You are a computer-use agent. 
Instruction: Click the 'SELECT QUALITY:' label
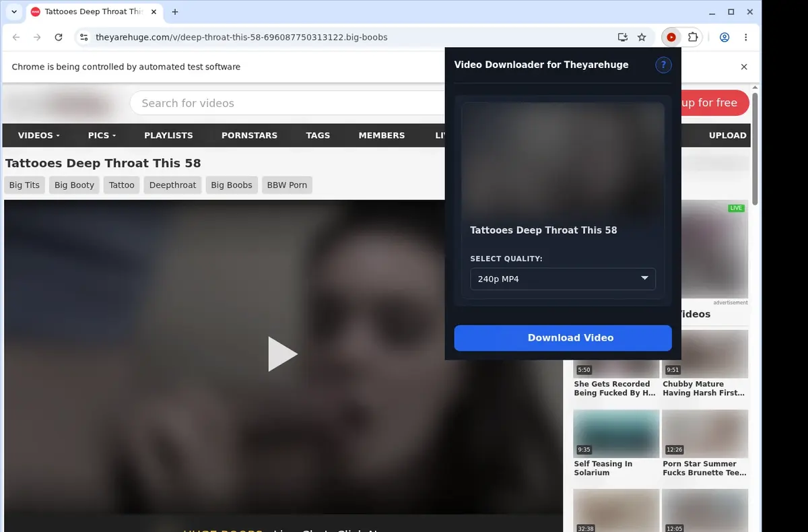click(506, 259)
